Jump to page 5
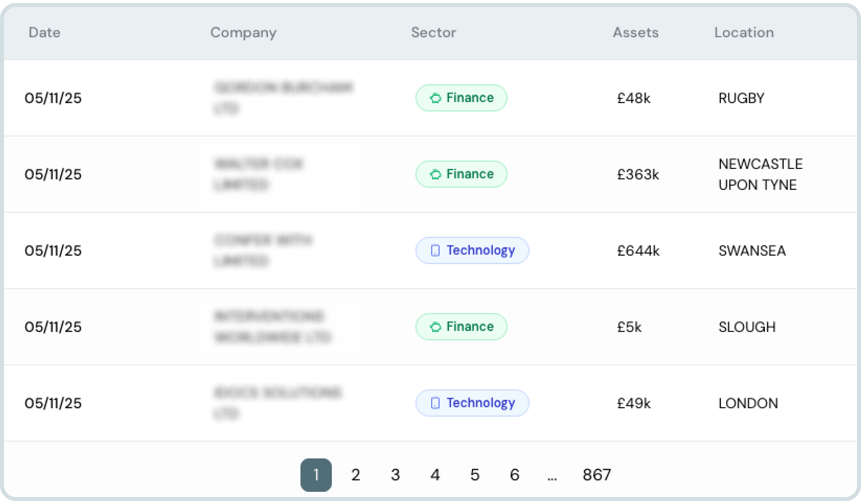Viewport: 861px width, 504px height. (475, 475)
